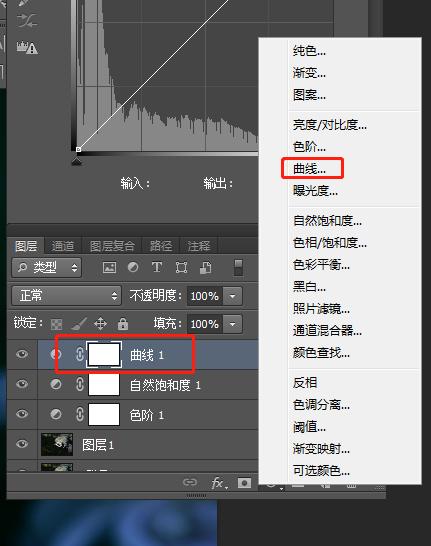431x546 pixels.
Task: Select 色相/饱和度... menu entry
Action: (x=330, y=243)
